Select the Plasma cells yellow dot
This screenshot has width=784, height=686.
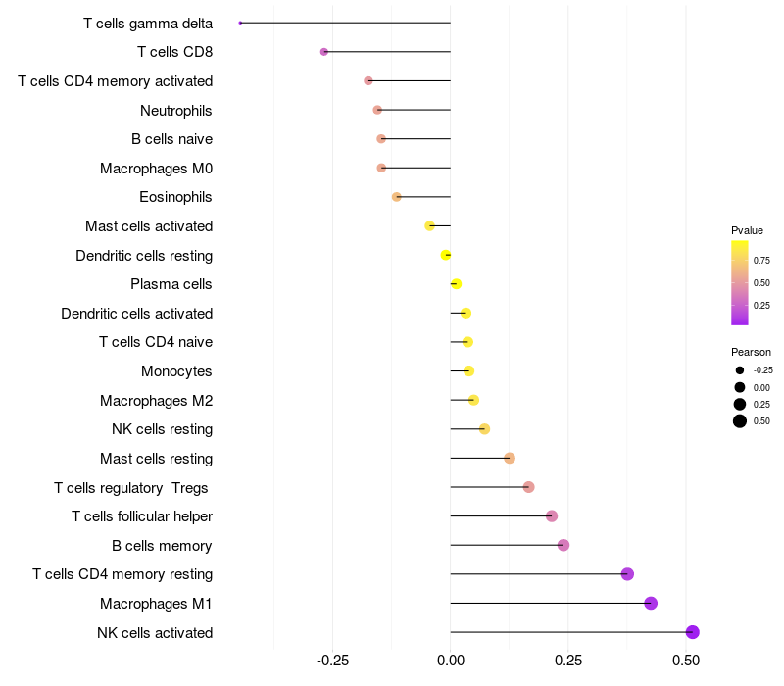click(x=456, y=284)
